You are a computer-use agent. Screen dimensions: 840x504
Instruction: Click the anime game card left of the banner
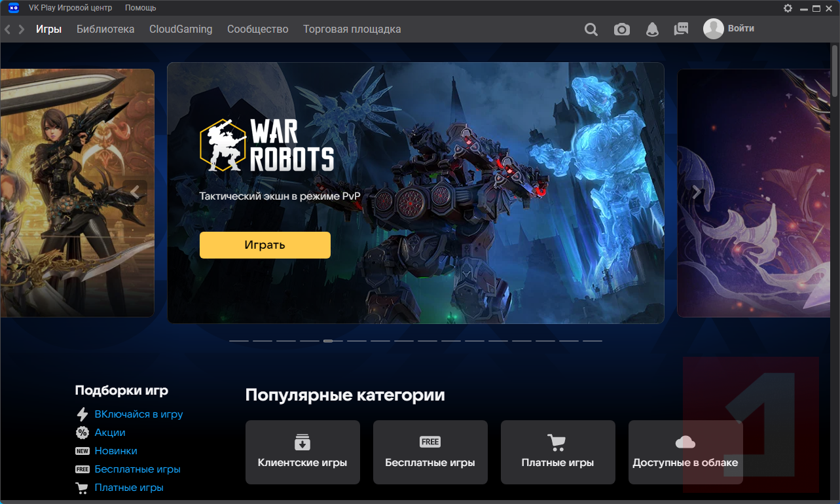[x=77, y=193]
